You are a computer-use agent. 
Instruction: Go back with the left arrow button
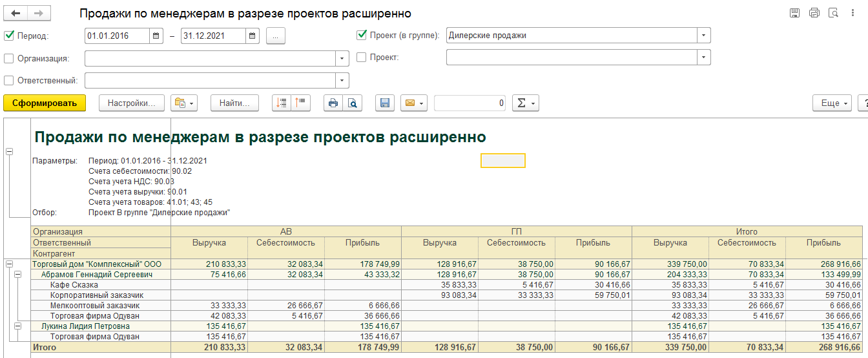tap(16, 13)
